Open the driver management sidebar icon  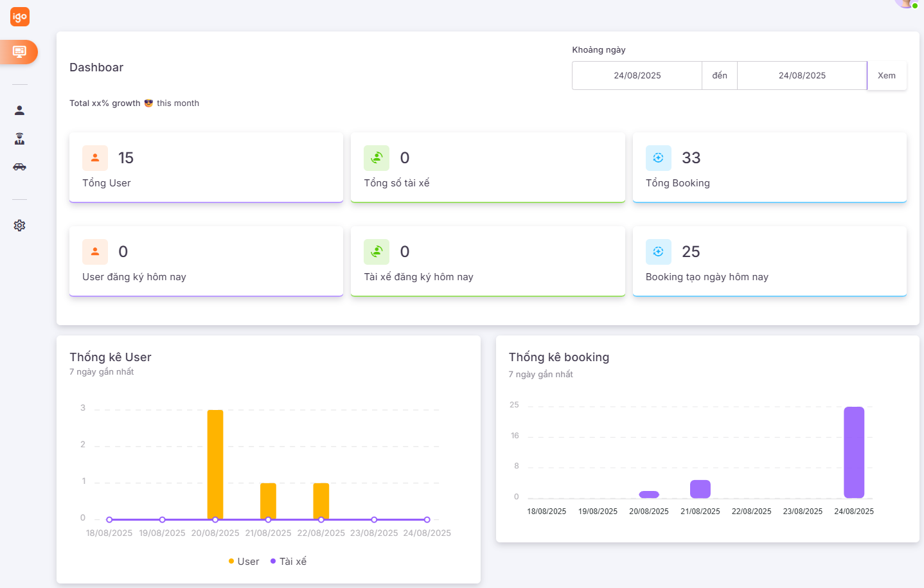(20, 139)
